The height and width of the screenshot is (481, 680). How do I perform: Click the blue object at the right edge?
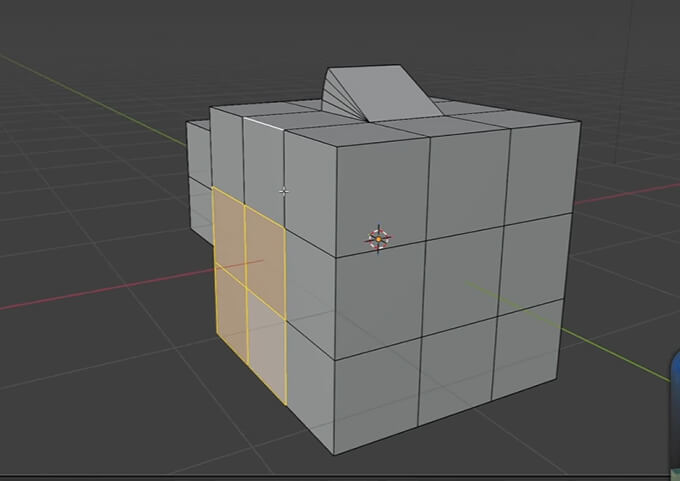tap(674, 378)
